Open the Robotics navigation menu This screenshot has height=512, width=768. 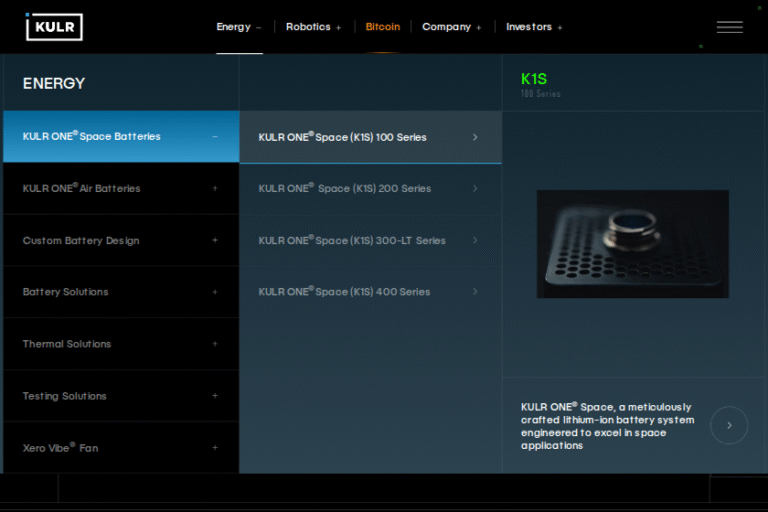click(313, 27)
